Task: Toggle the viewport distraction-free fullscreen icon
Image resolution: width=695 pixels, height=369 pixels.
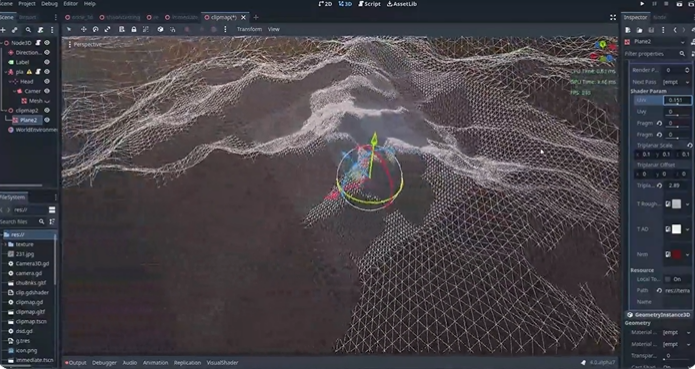Action: tap(613, 17)
